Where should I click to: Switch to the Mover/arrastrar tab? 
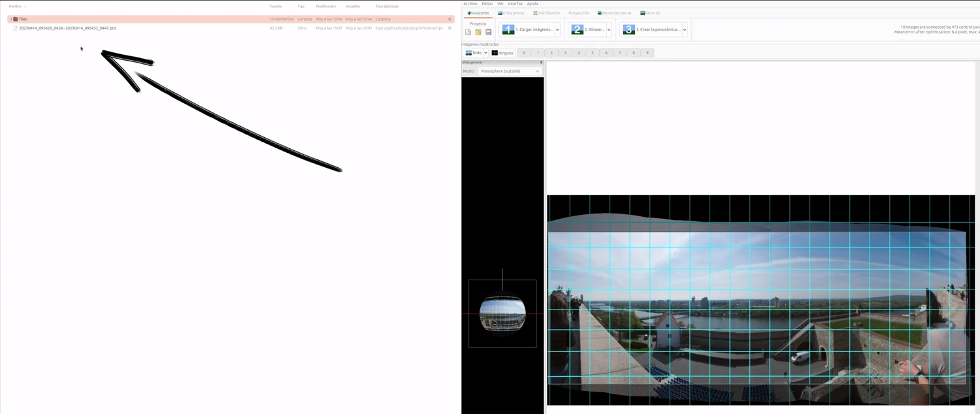pyautogui.click(x=615, y=13)
